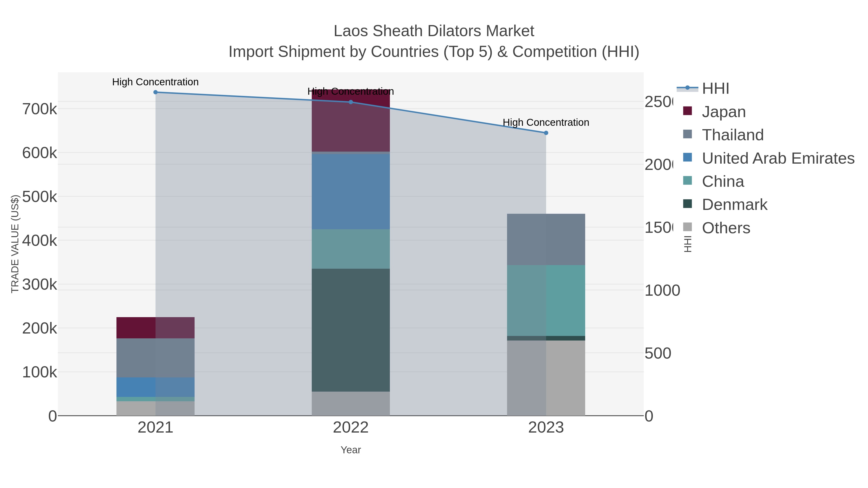This screenshot has width=868, height=488.
Task: Click the Thailand segment of the 2021 bar
Action: [155, 358]
